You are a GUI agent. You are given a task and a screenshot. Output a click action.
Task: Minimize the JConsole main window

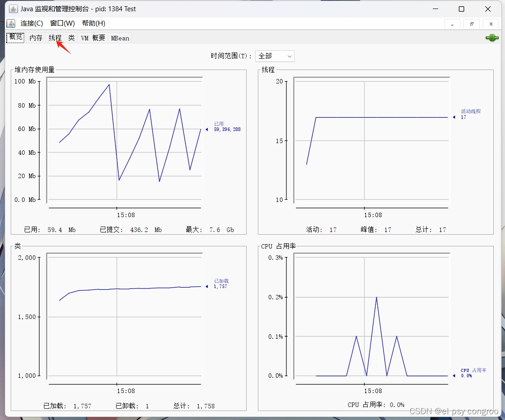click(x=435, y=9)
